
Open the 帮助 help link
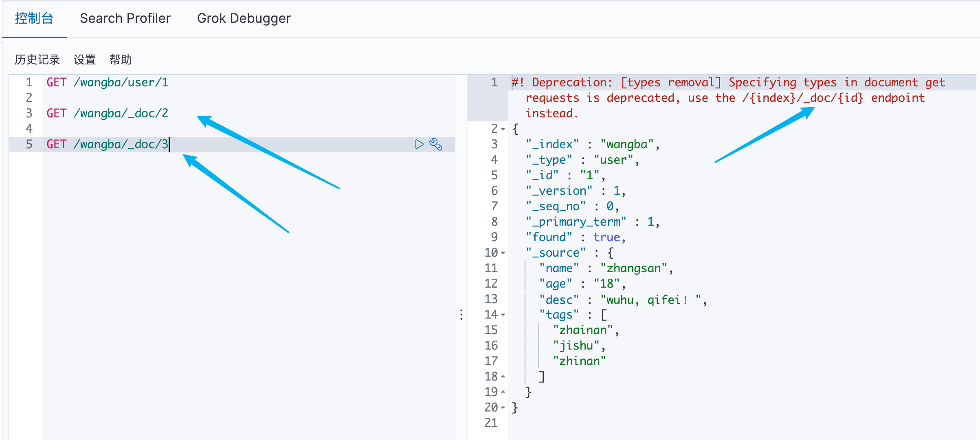coord(121,60)
